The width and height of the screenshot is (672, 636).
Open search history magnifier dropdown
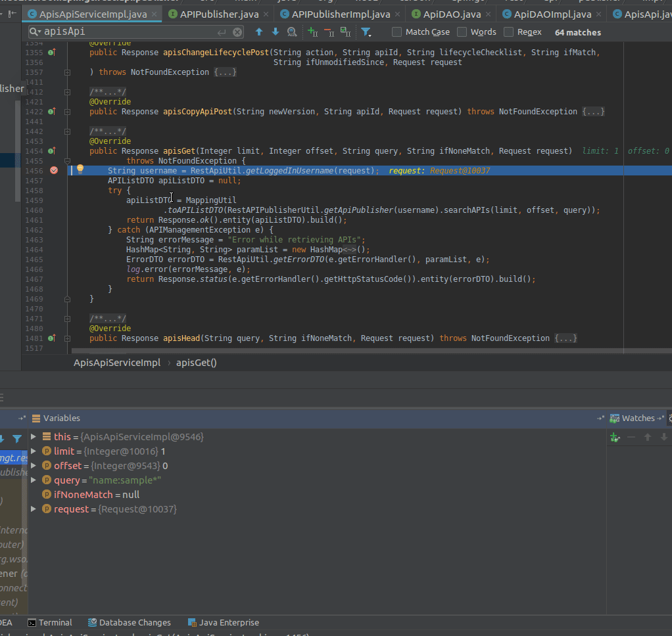click(x=35, y=32)
